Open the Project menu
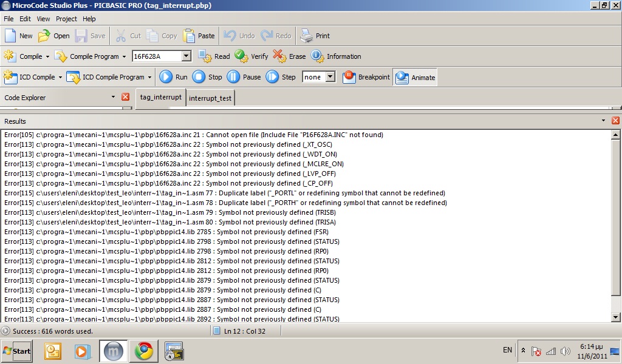Screen dimensions: 622x364 coord(66,19)
